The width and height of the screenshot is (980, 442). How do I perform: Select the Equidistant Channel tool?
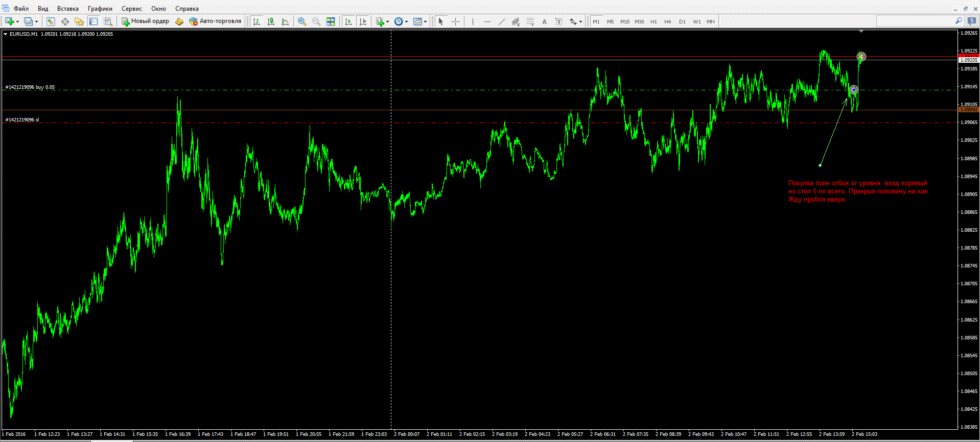point(516,21)
